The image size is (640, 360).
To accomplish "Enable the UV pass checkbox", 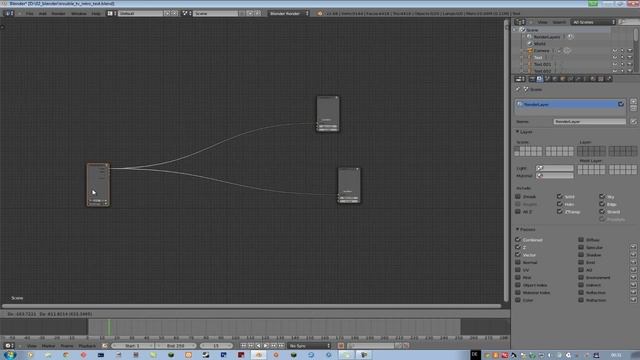I will coord(518,270).
